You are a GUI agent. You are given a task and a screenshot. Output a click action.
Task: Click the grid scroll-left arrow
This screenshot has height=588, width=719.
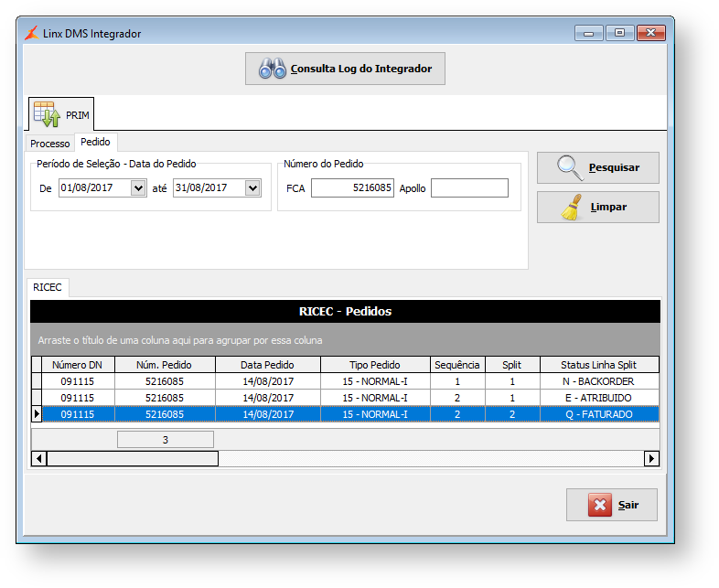[39, 459]
